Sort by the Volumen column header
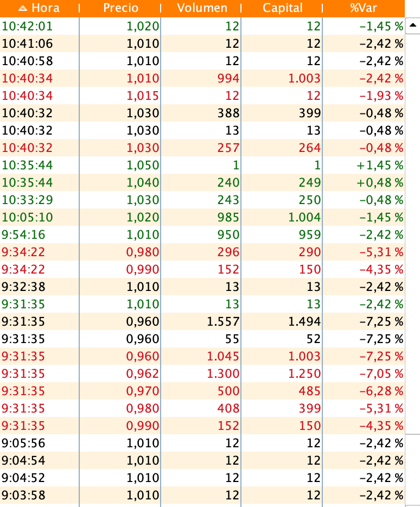This screenshot has width=420, height=507. click(x=202, y=8)
